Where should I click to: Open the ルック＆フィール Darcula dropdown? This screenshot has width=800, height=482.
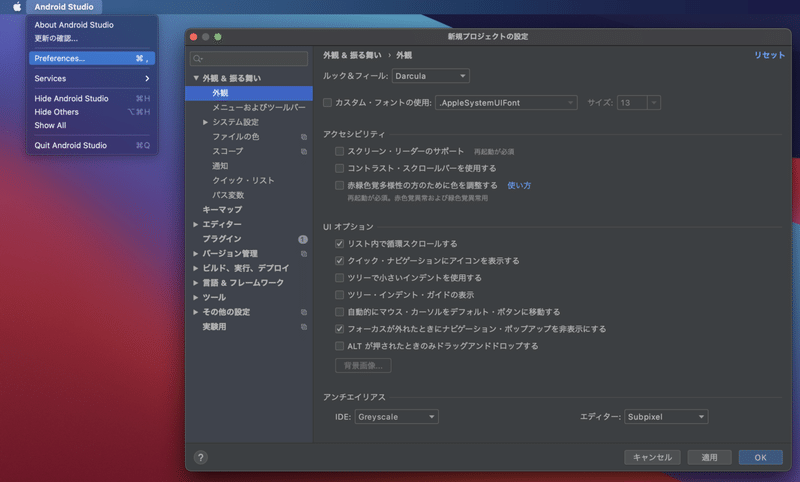pyautogui.click(x=431, y=76)
